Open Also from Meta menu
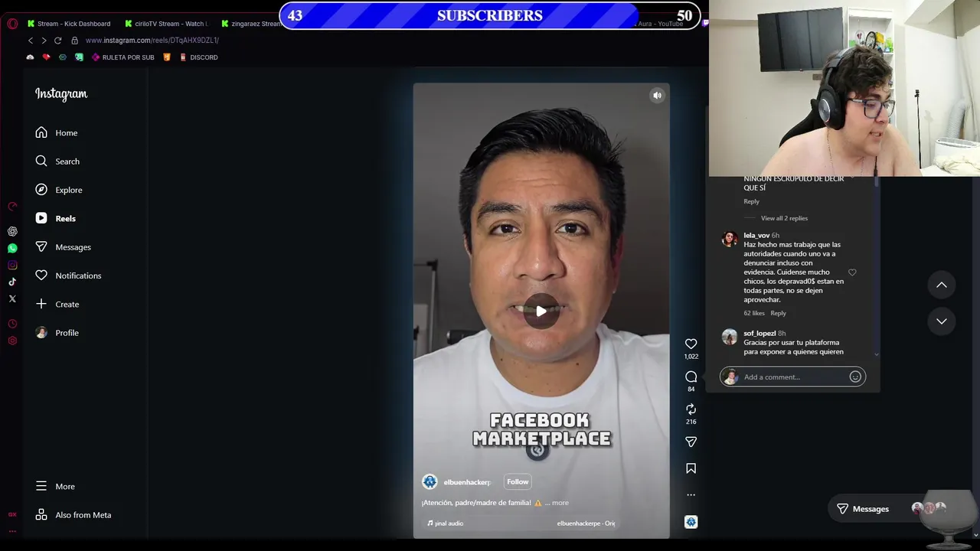 pyautogui.click(x=73, y=515)
